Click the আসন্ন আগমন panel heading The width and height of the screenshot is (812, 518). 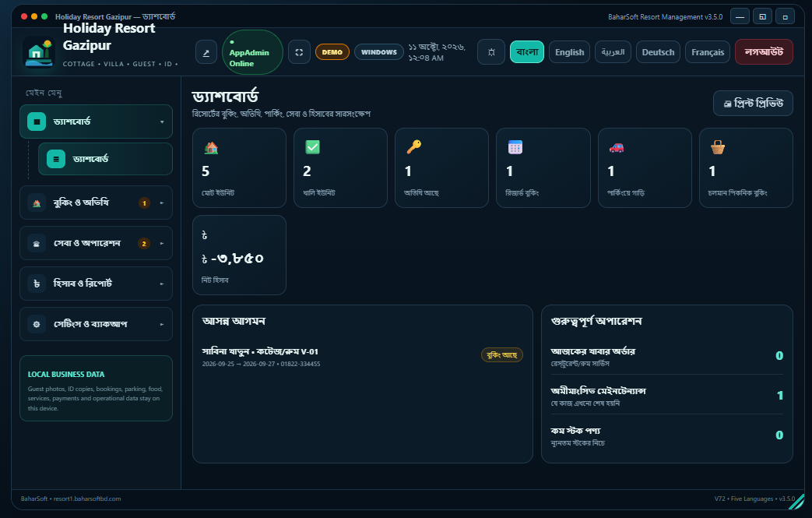pos(234,321)
